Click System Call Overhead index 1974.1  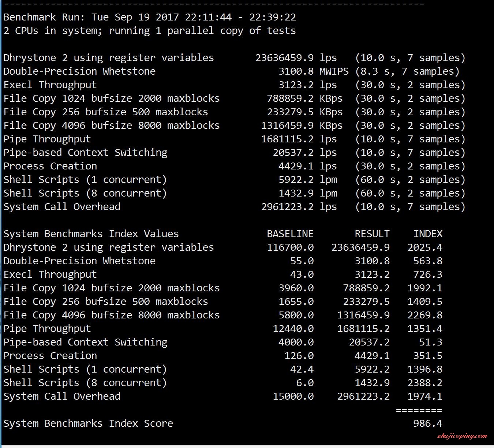(x=425, y=396)
